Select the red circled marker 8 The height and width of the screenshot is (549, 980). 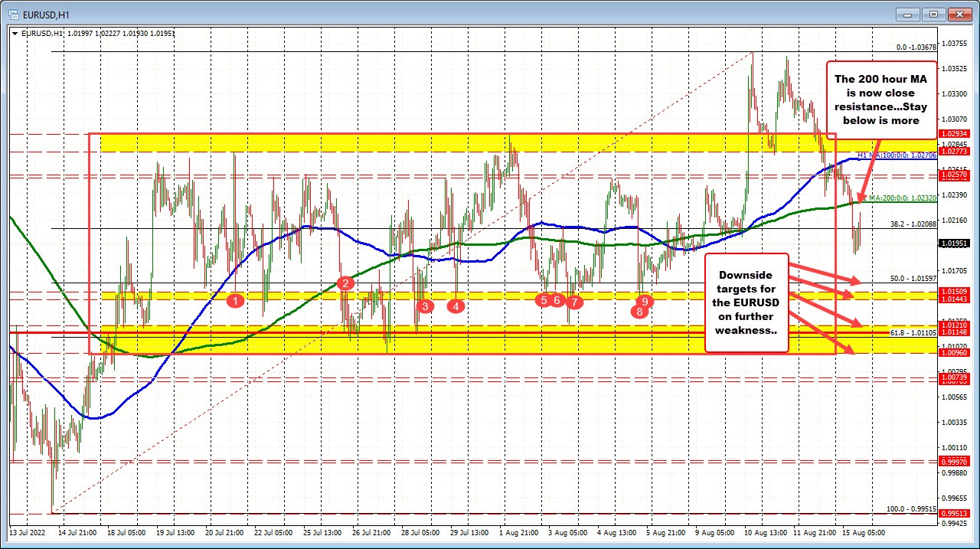click(640, 311)
